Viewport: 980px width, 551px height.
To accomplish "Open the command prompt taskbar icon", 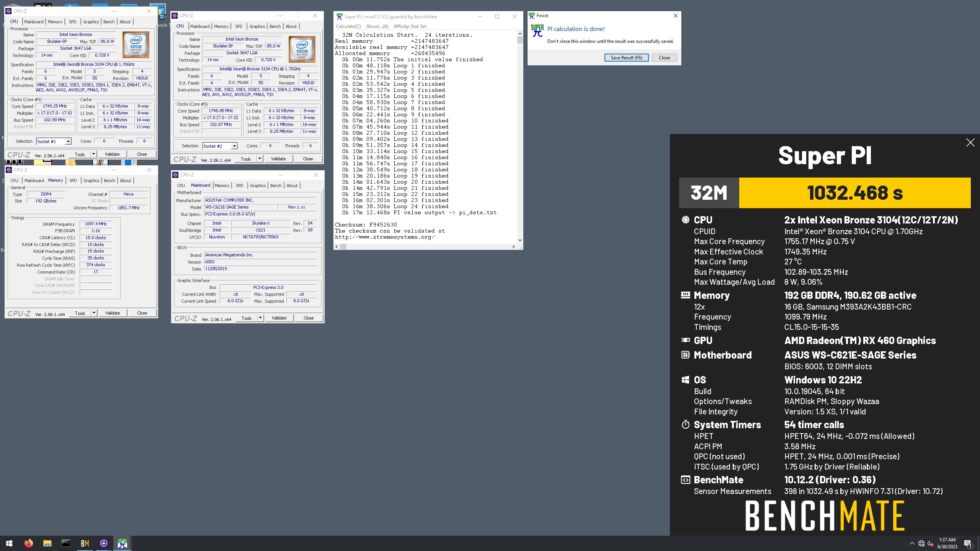I will 66,543.
